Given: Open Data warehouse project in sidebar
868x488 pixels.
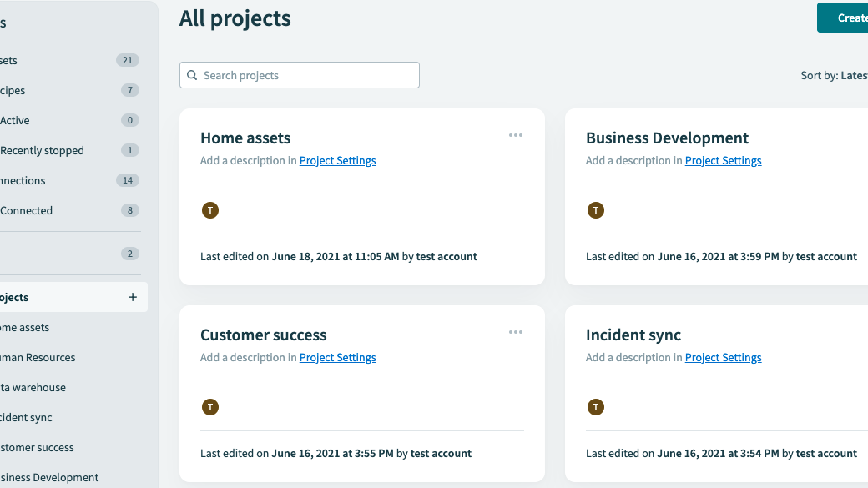Looking at the screenshot, I should [x=33, y=388].
